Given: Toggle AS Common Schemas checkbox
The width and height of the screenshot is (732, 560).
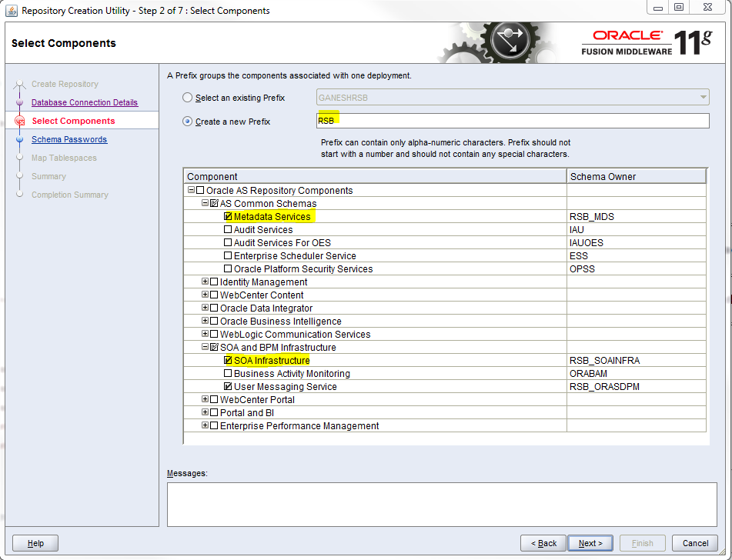Looking at the screenshot, I should click(214, 203).
